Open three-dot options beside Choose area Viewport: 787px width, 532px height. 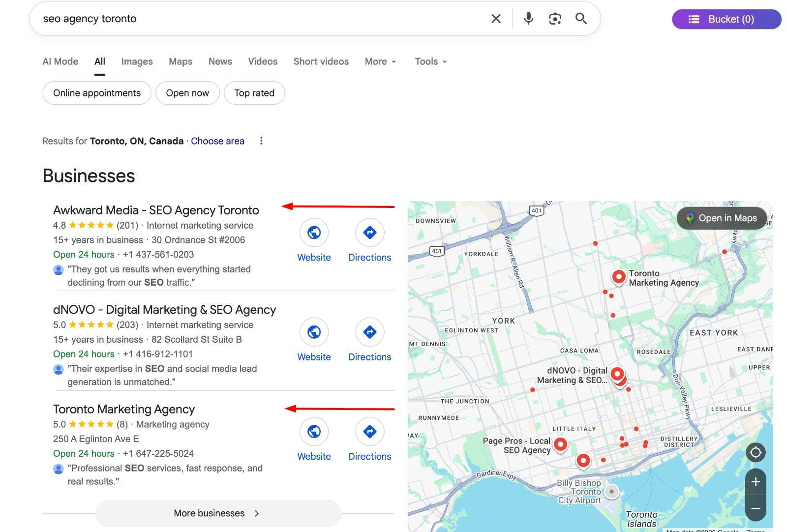click(261, 141)
